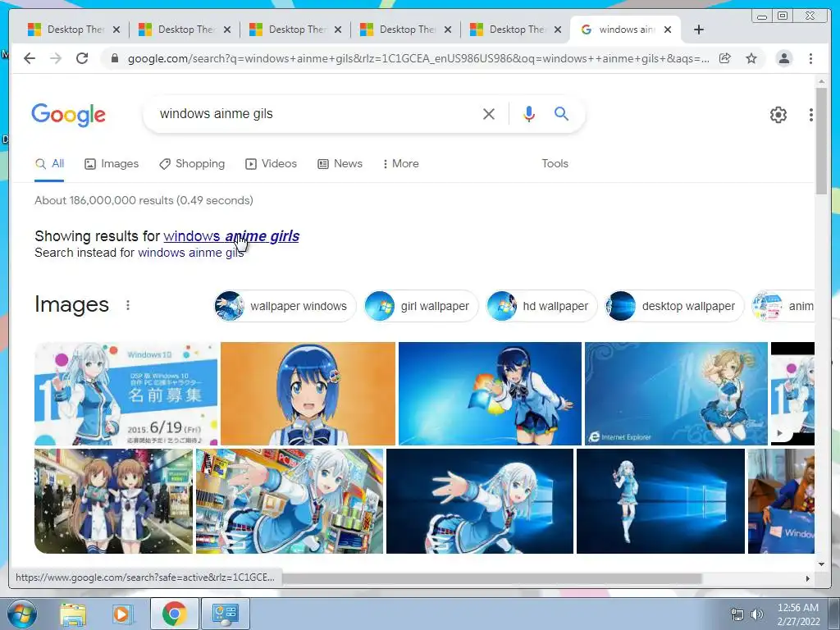Image resolution: width=840 pixels, height=630 pixels.
Task: Click the volume speaker tray icon
Action: click(756, 614)
